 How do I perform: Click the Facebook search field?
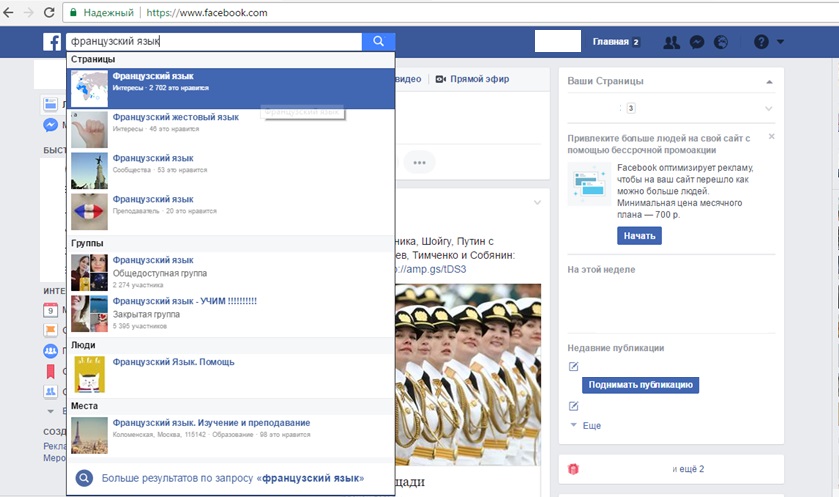214,41
